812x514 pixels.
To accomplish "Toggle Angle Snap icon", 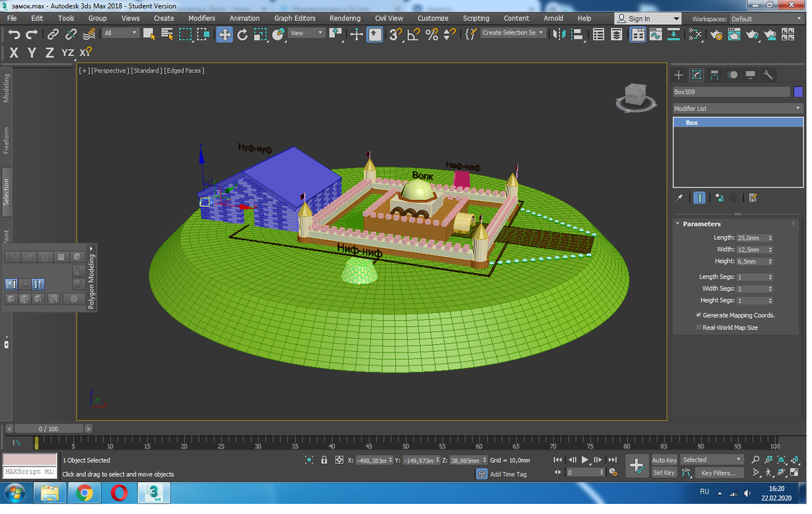I will coord(414,34).
